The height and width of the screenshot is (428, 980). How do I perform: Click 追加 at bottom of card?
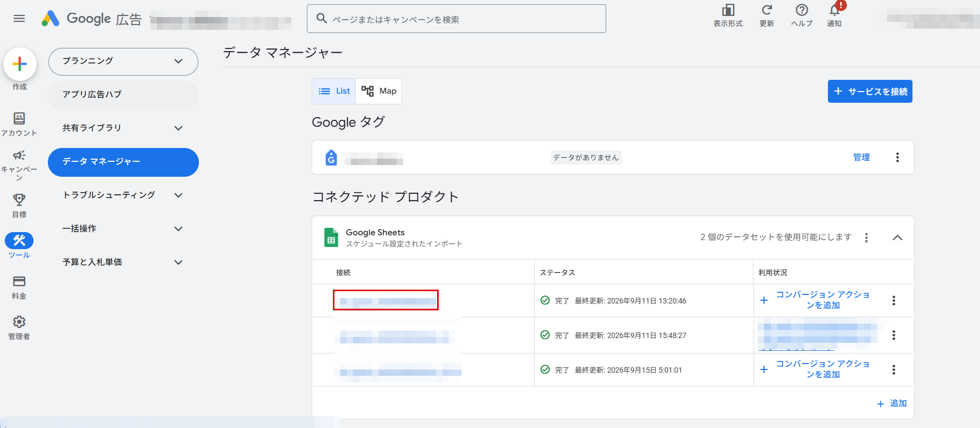click(x=892, y=404)
